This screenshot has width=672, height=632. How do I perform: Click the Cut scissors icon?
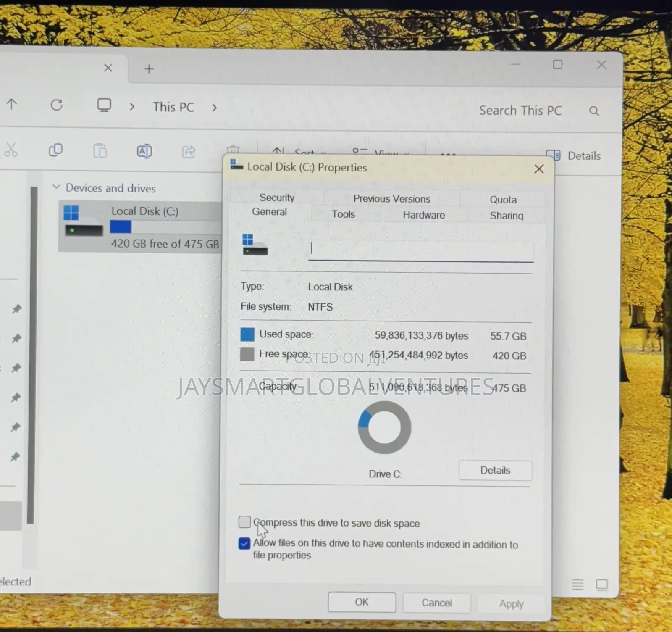11,150
